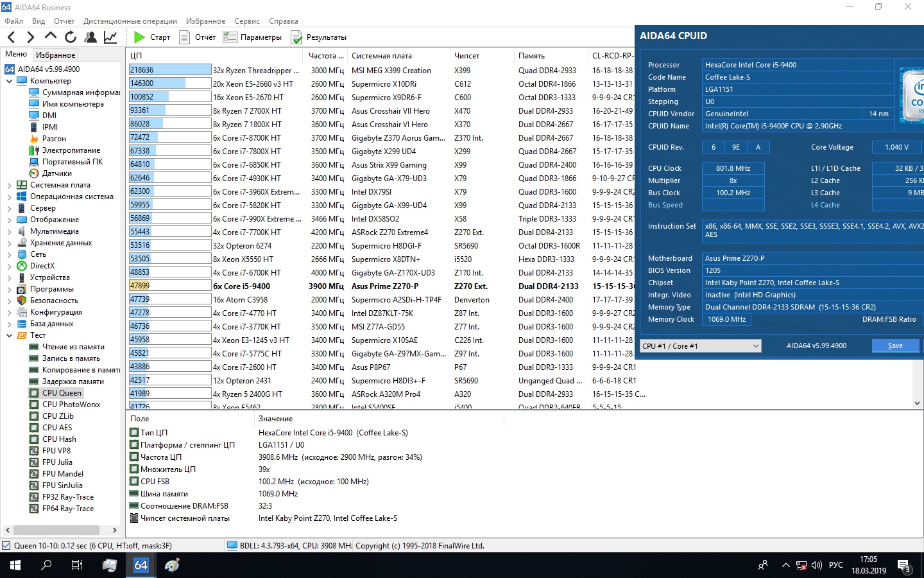
Task: Select the CPU ZLib benchmark
Action: pyautogui.click(x=52, y=416)
